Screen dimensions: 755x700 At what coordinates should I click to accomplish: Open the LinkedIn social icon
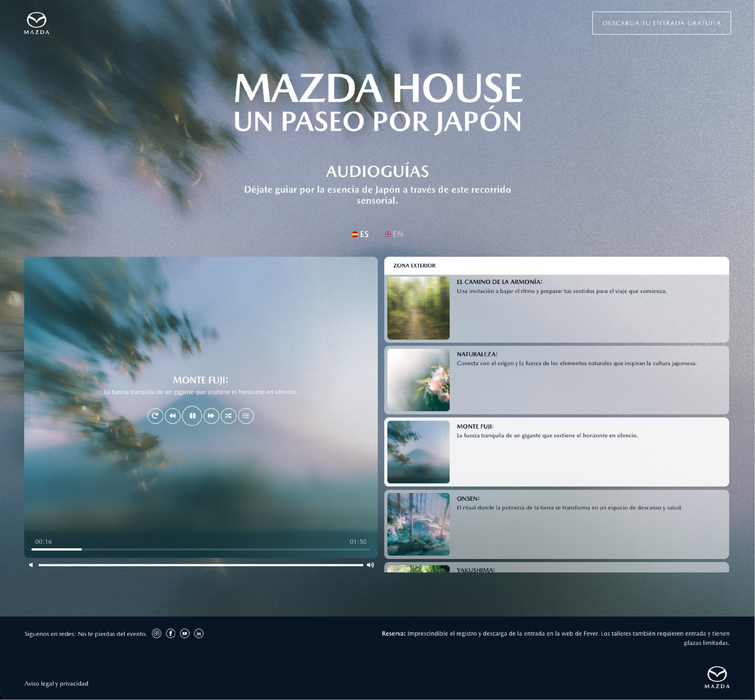[x=199, y=633]
